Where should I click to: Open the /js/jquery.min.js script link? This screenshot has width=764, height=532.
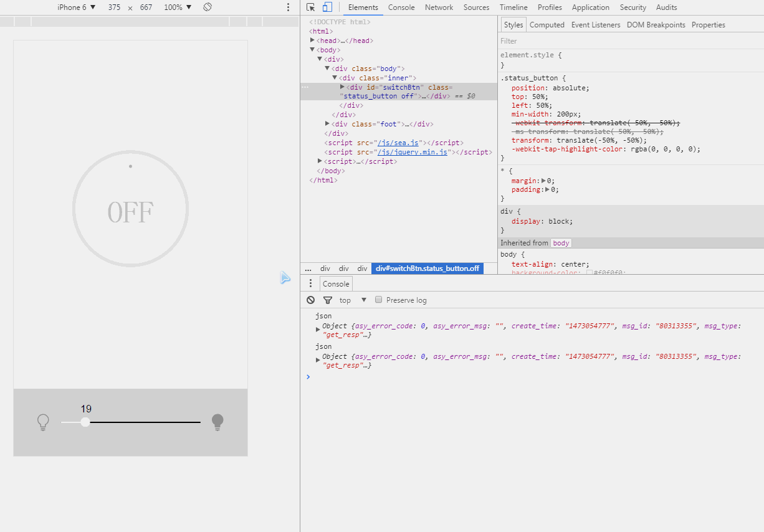click(412, 152)
